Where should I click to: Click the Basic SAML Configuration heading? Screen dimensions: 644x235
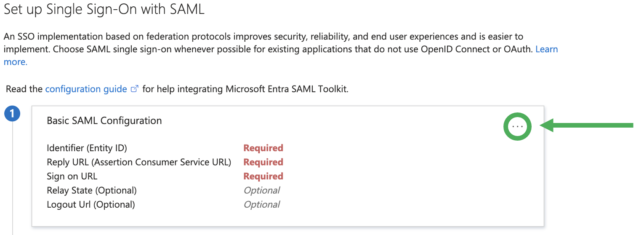104,120
